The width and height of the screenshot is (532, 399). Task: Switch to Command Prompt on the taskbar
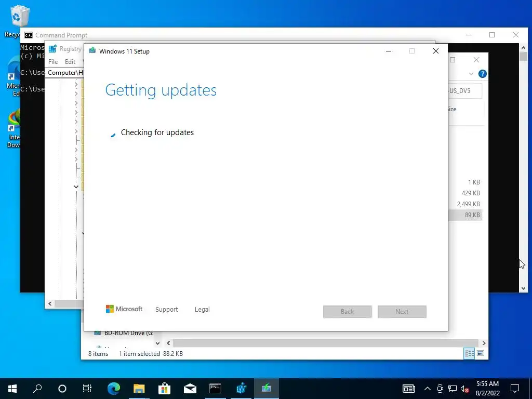coord(216,388)
